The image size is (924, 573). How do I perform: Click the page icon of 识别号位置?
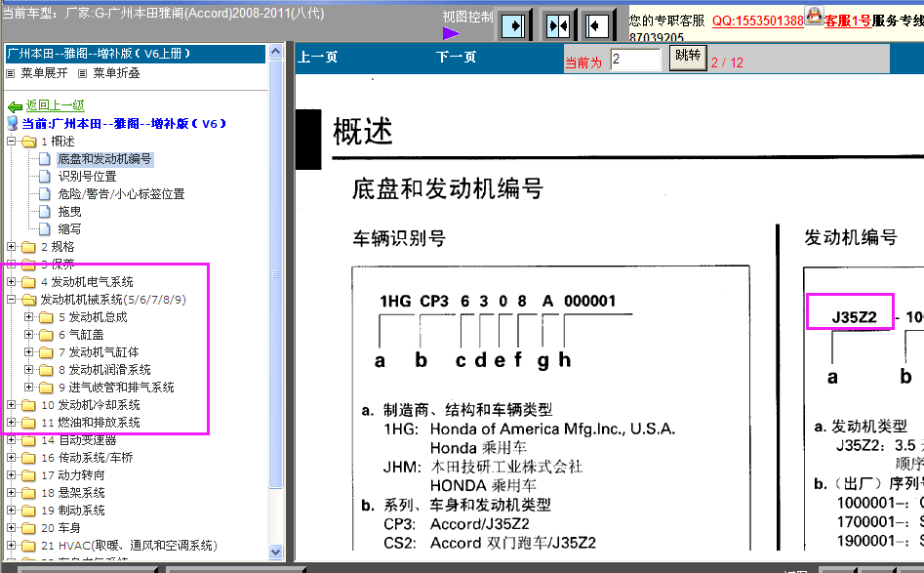point(44,177)
